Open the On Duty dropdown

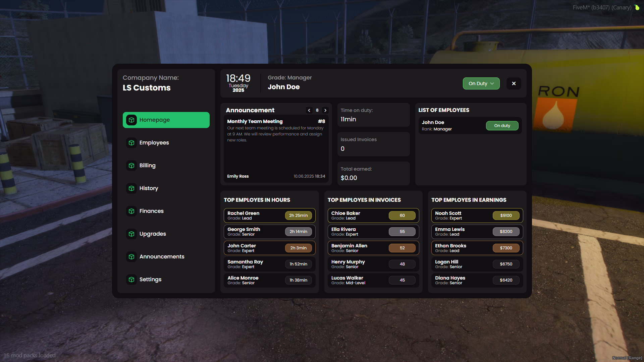point(481,83)
